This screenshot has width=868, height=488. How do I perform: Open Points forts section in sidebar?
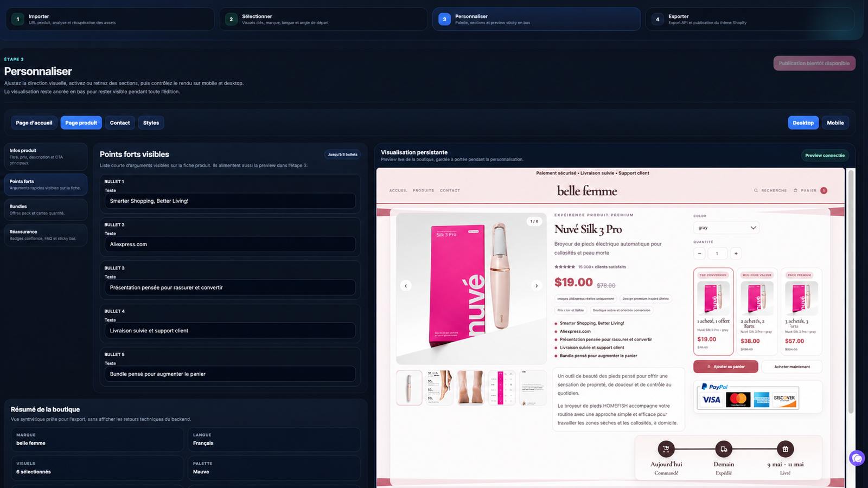(46, 184)
